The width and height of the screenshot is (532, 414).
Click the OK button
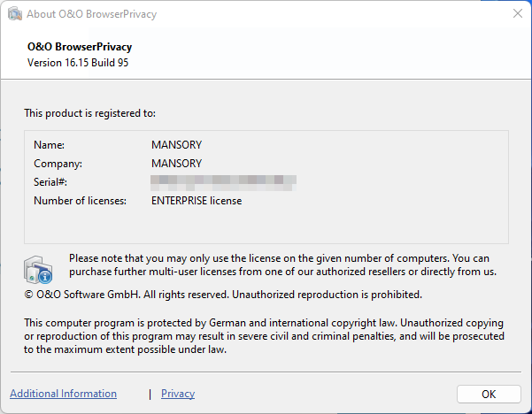coord(489,394)
